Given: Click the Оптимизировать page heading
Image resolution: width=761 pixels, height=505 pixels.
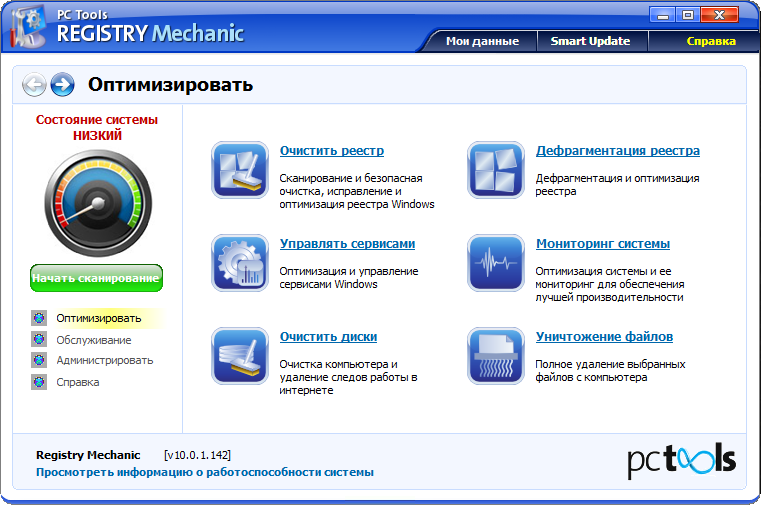Looking at the screenshot, I should click(170, 84).
